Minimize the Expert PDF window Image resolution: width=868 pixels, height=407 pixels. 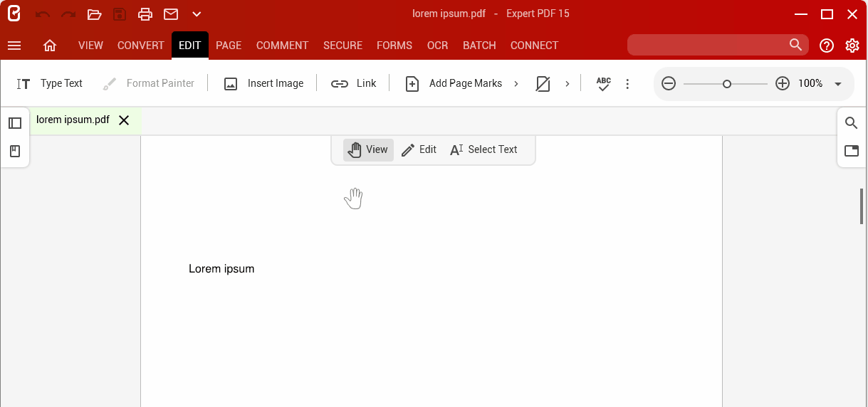(x=801, y=14)
